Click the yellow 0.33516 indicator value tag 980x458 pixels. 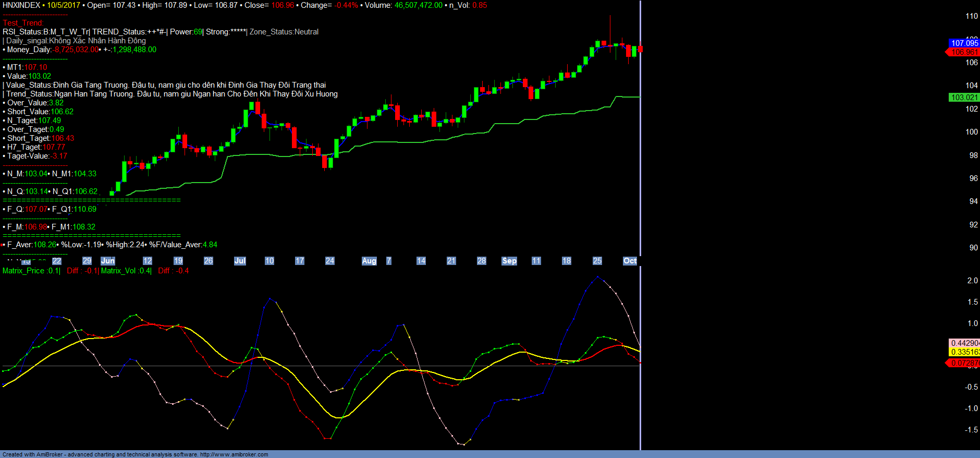(964, 352)
